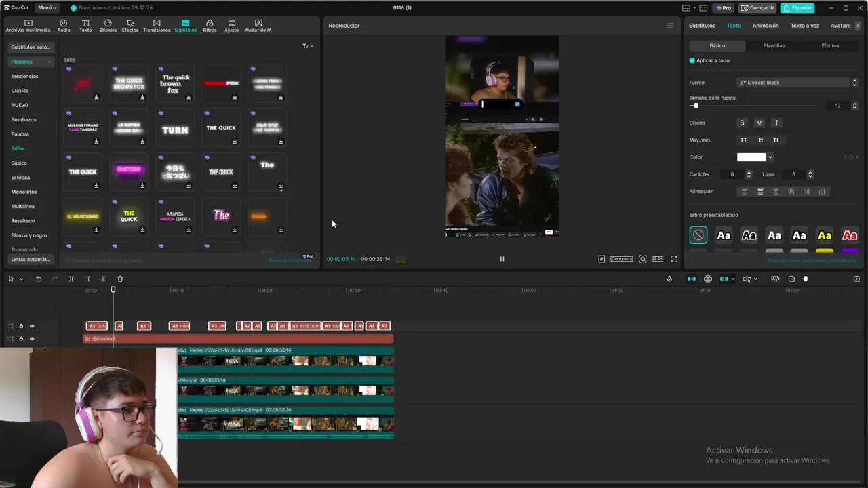
Task: Expand the color picker dropdown arrow
Action: 770,157
